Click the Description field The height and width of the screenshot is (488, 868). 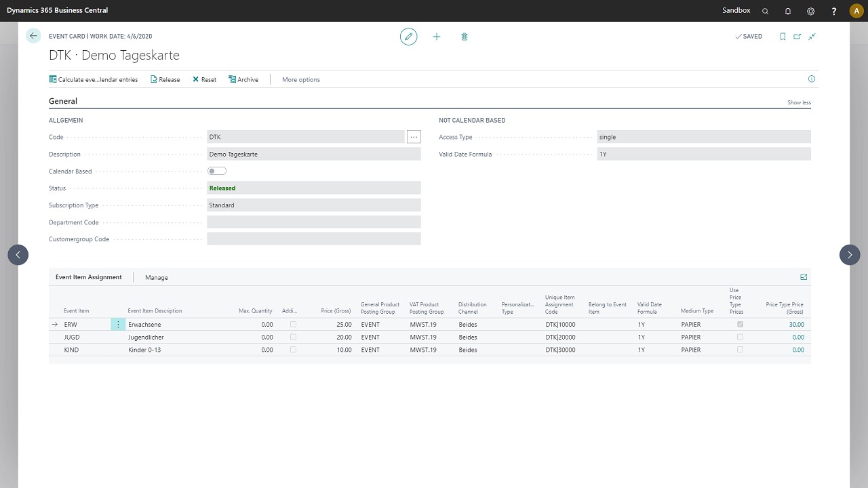pyautogui.click(x=314, y=154)
